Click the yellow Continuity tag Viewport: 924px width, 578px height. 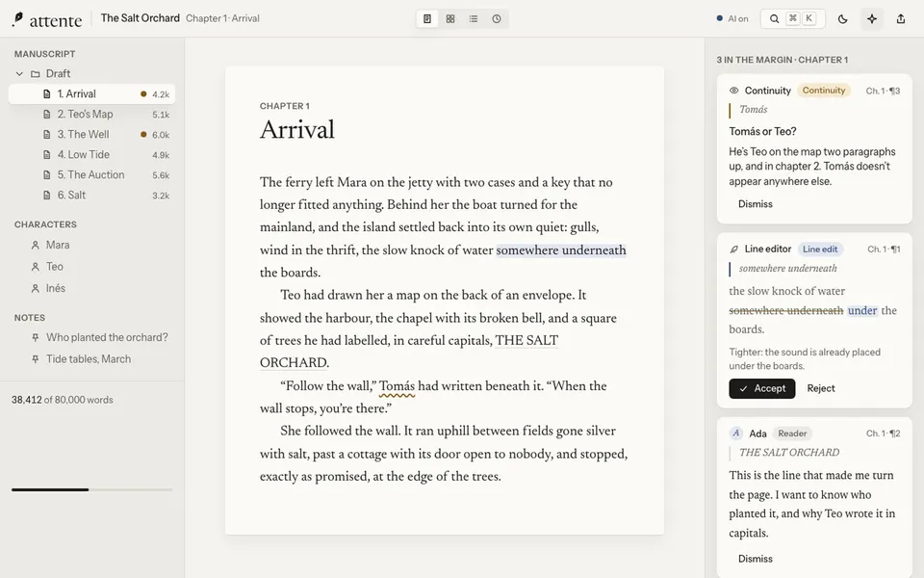[824, 91]
